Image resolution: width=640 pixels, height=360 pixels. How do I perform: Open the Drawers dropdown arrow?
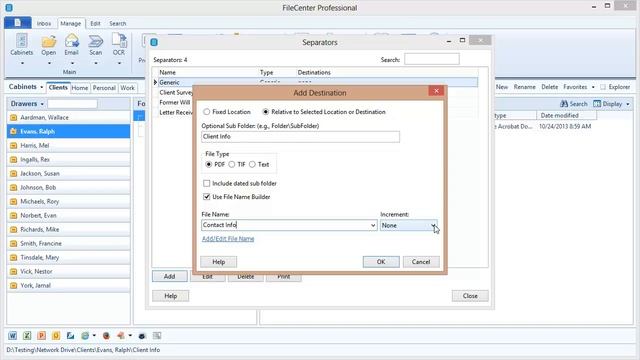[42, 104]
